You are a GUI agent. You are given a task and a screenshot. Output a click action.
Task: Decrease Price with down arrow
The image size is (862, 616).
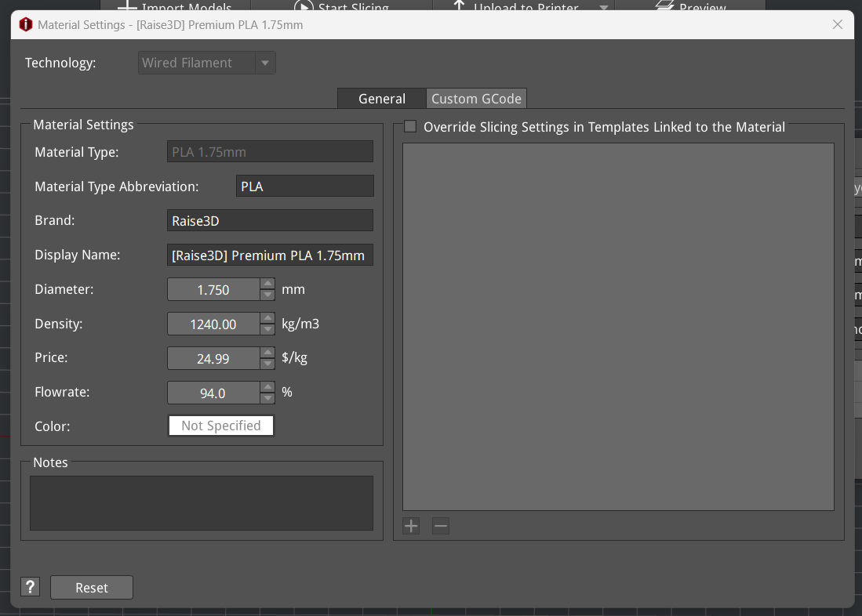click(267, 364)
